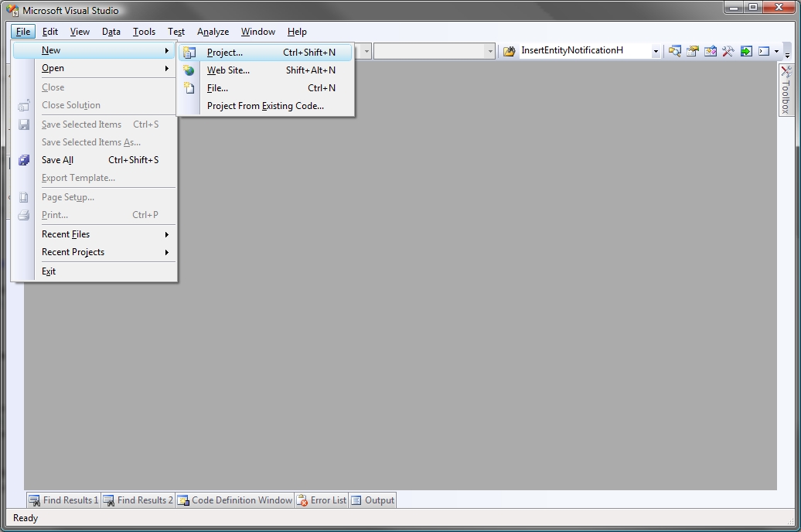Choose Project... from New submenu

coord(265,53)
